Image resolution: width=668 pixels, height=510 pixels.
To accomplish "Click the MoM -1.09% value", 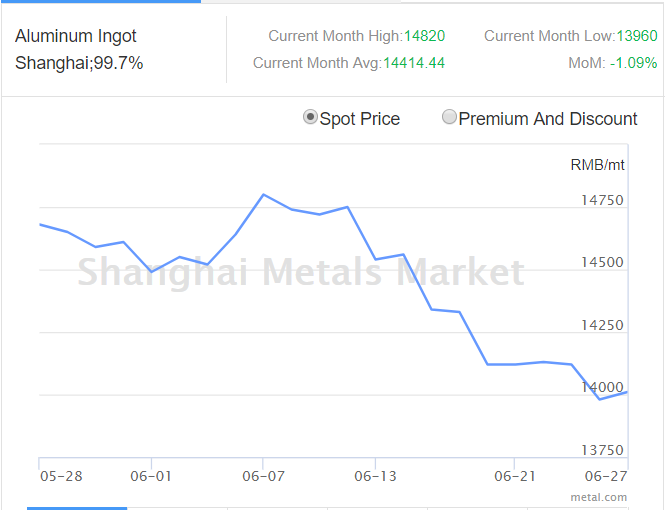I will click(633, 63).
